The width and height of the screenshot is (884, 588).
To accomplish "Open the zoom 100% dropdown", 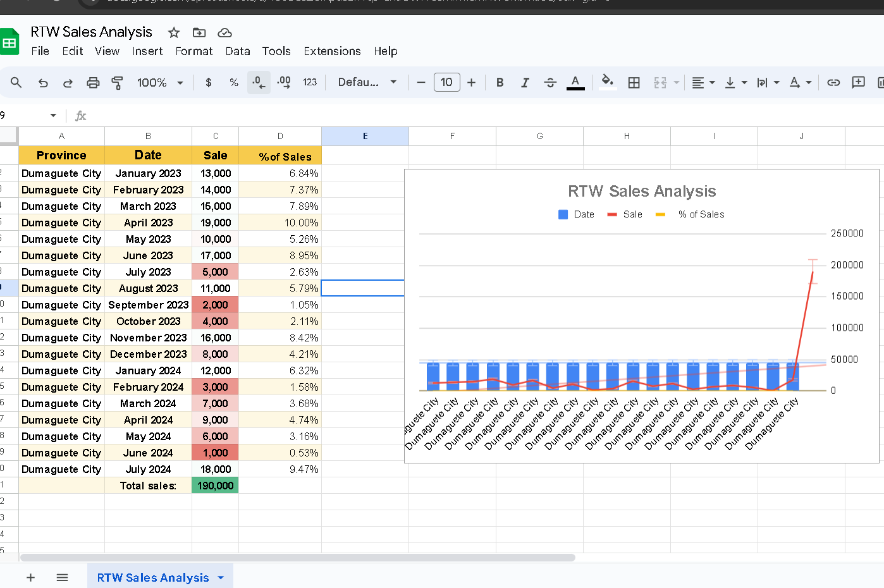I will 160,82.
